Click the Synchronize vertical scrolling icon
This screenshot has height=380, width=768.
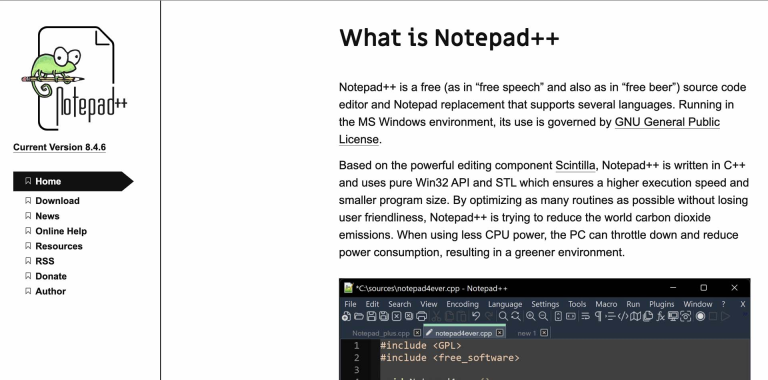pos(558,316)
